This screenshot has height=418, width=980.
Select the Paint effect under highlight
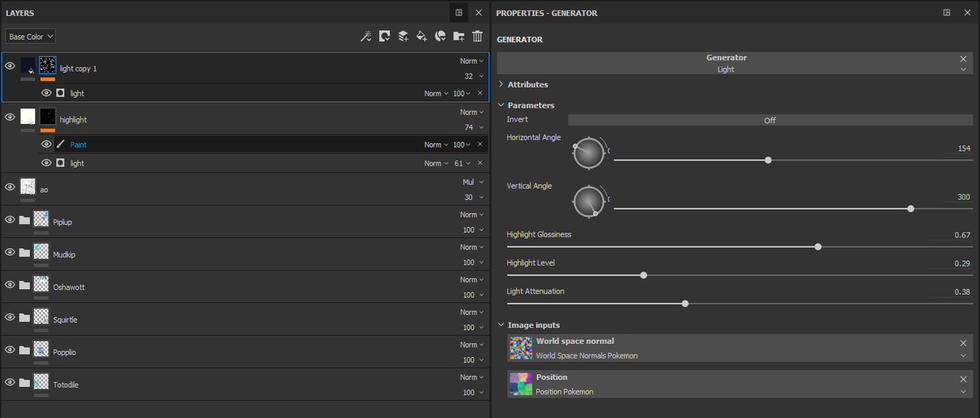(x=78, y=145)
